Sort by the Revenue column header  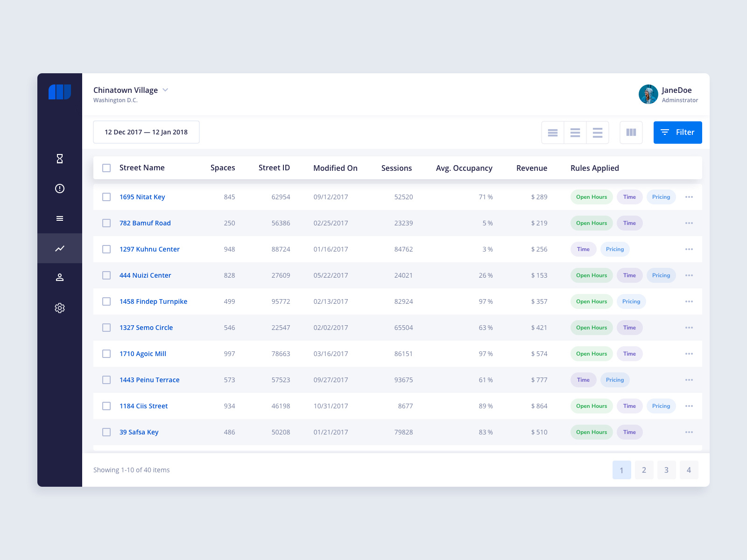click(532, 168)
